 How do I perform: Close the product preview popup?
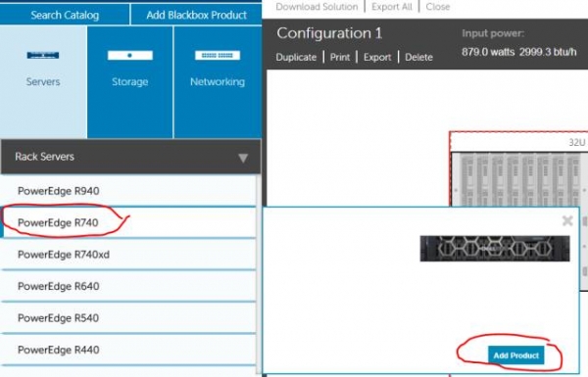567,220
